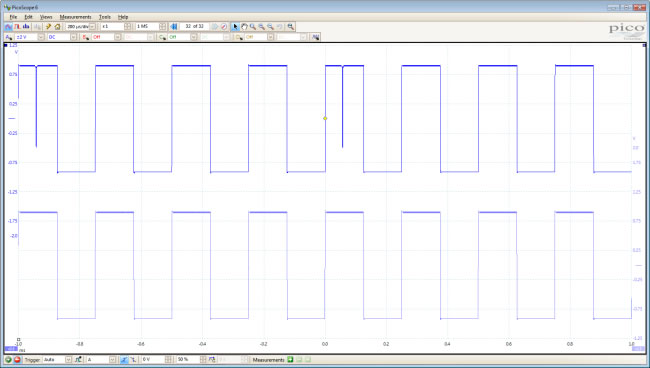650x368 pixels.
Task: Open the buffer navigator compass icon
Action: (224, 27)
